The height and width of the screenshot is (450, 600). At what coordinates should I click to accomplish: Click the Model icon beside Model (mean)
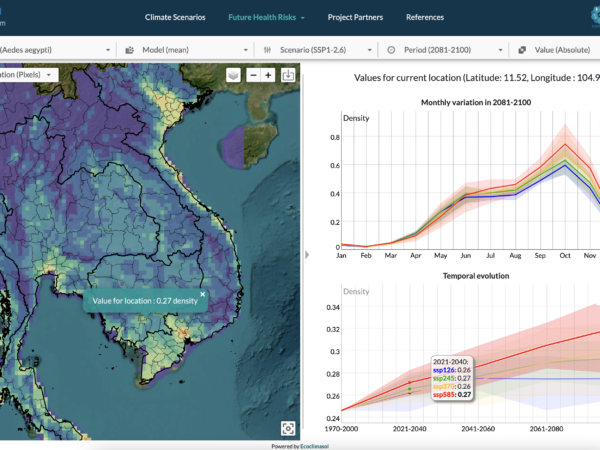(x=130, y=50)
